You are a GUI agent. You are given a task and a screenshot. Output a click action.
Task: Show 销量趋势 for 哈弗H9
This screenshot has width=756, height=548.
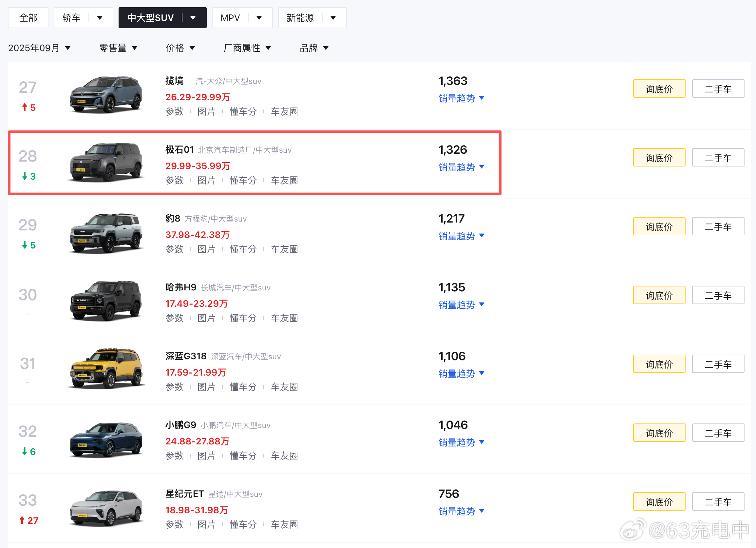pyautogui.click(x=461, y=305)
